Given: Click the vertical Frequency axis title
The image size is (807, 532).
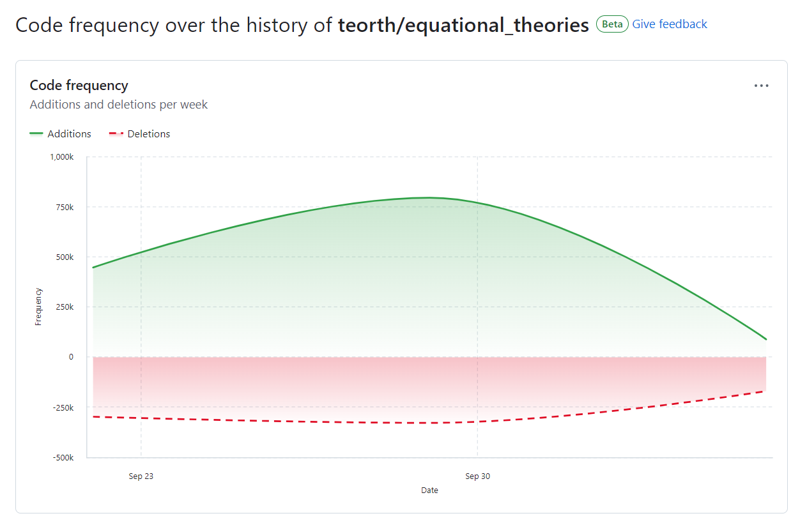Looking at the screenshot, I should coord(38,307).
